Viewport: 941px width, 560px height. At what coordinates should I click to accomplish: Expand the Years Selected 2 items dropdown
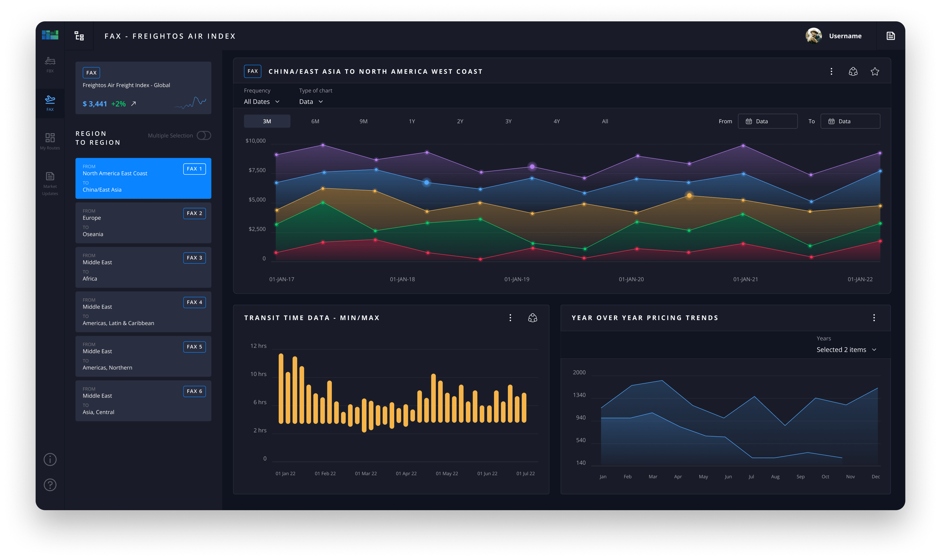(847, 349)
